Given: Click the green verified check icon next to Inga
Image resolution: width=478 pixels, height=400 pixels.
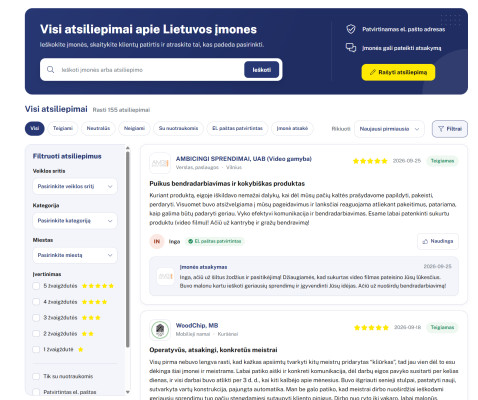Looking at the screenshot, I should [x=190, y=241].
